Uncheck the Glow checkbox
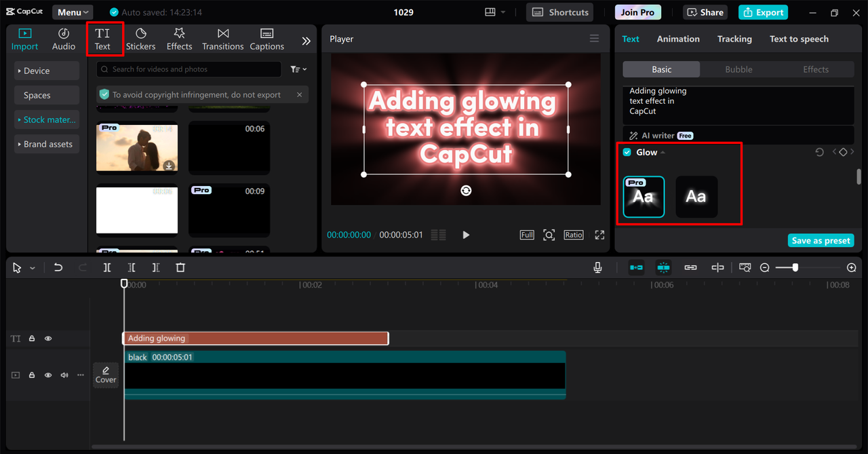868x454 pixels. point(627,152)
